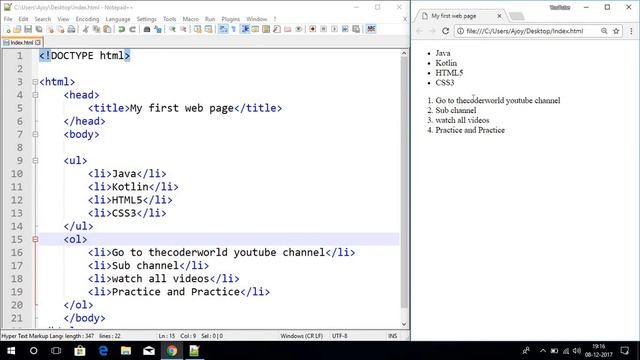Close the My first web page tab

click(499, 16)
